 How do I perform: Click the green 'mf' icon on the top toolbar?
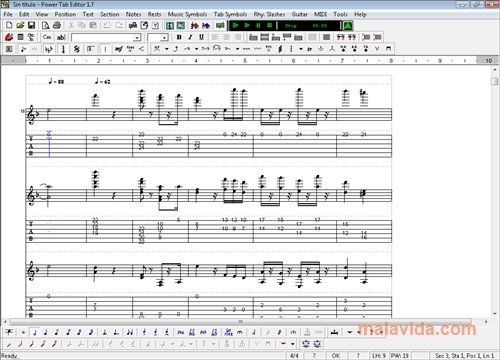pos(220,25)
